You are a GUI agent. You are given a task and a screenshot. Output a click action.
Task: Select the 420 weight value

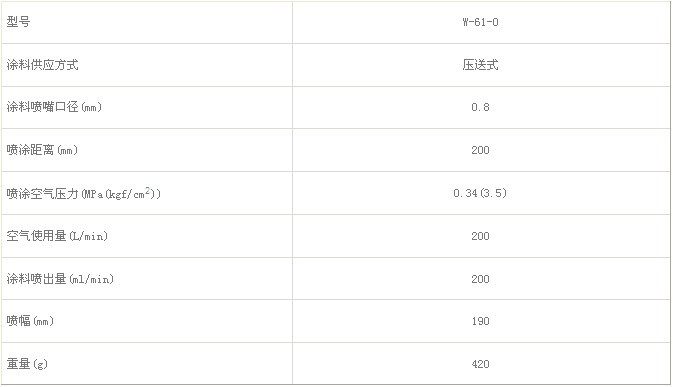click(x=480, y=363)
